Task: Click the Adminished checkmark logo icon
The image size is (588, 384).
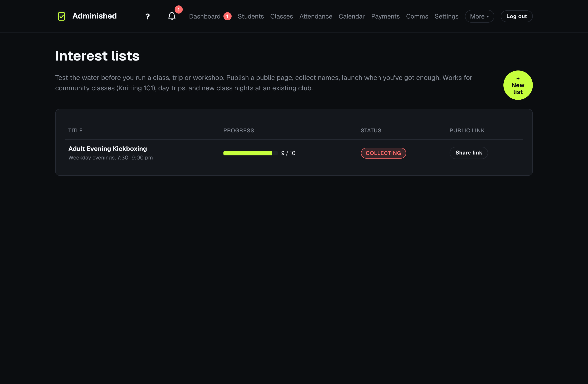Action: 61,16
